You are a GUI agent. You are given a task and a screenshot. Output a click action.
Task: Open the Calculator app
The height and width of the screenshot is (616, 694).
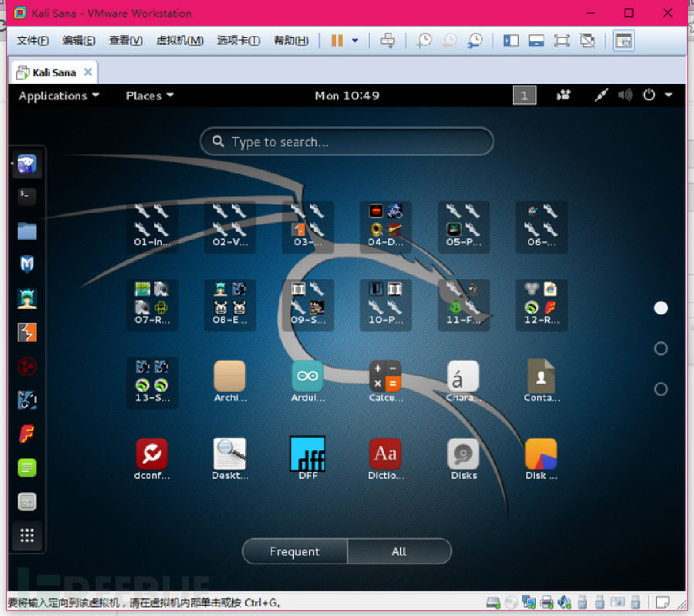(385, 380)
